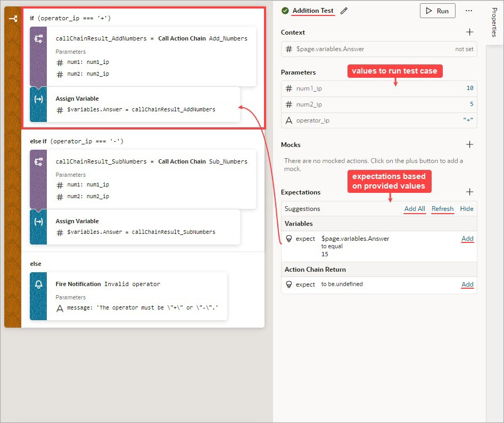
Task: Click num2: num2_ip under Sub_Numbers parameters
Action: click(x=88, y=197)
